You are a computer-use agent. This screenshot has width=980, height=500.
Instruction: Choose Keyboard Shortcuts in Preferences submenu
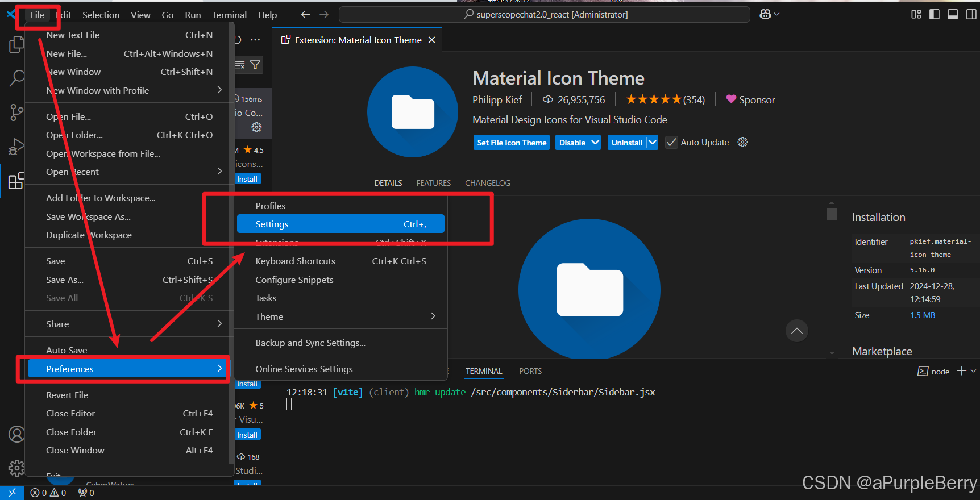click(x=341, y=261)
